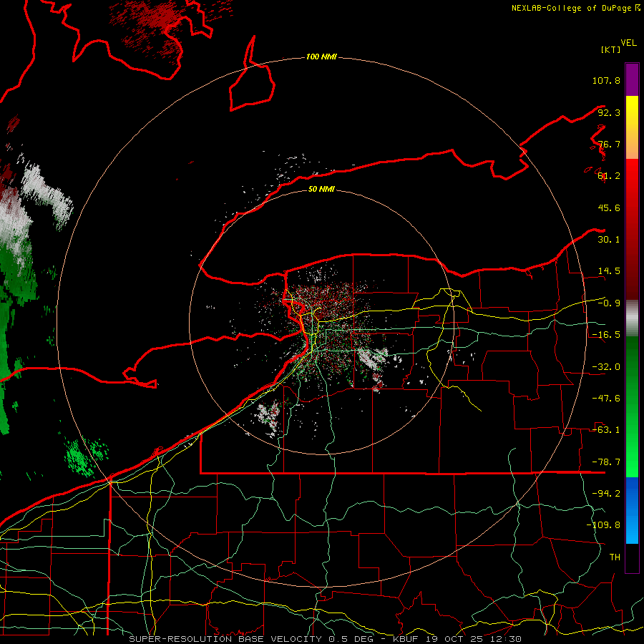
Task: Click the -16.5 velocity scale value
Action: pyautogui.click(x=606, y=335)
